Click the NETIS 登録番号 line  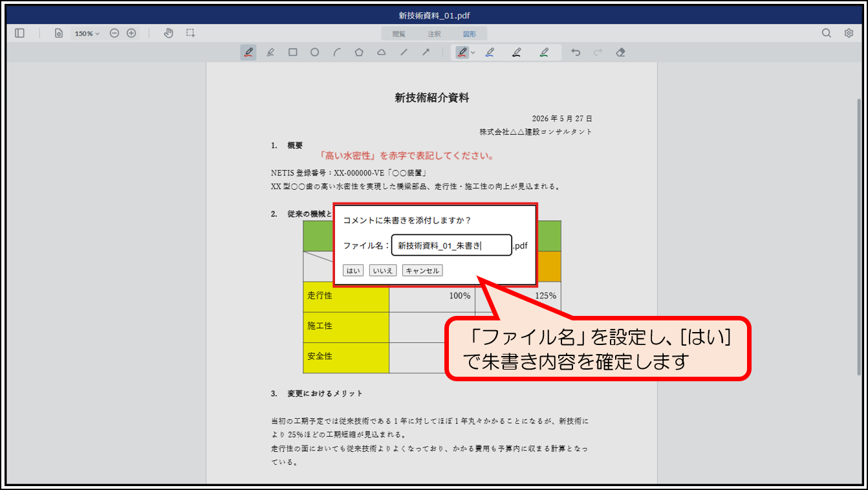click(348, 173)
